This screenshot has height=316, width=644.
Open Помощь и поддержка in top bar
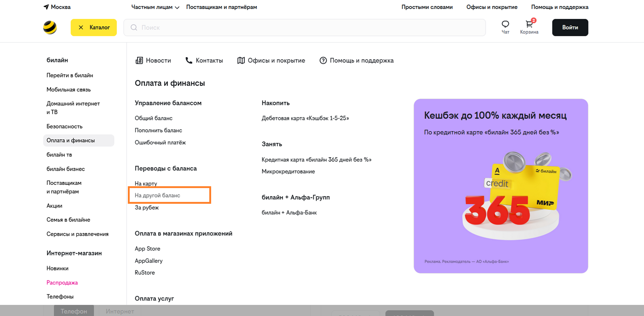(x=560, y=7)
